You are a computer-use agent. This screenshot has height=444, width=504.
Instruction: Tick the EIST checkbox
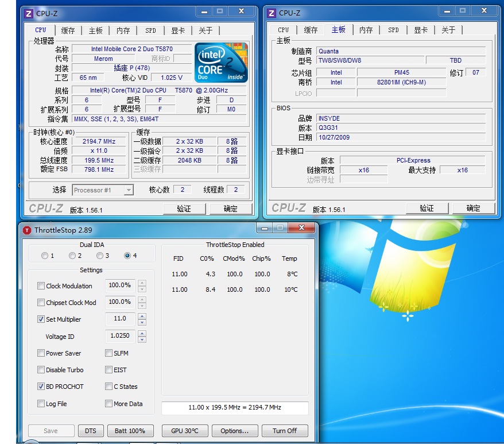[108, 370]
